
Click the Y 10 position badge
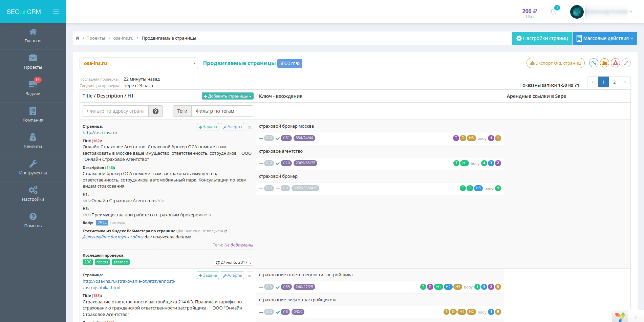(286, 163)
